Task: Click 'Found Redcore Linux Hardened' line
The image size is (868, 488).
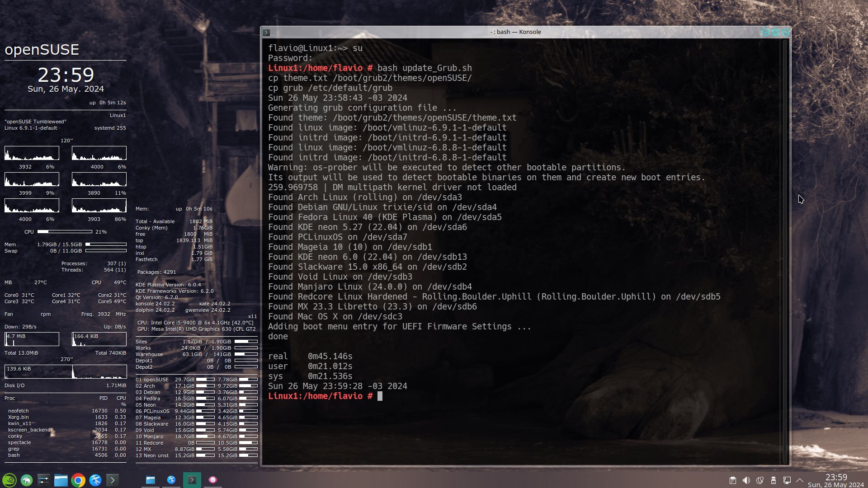Action: [494, 297]
